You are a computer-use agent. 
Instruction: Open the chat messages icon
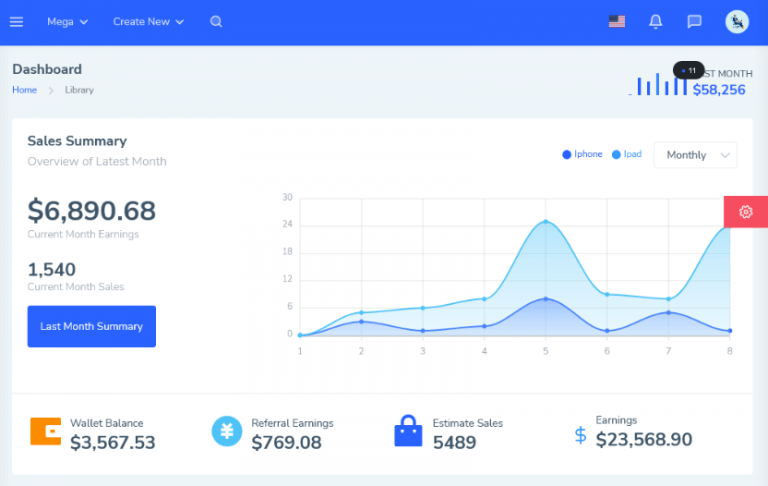point(694,22)
